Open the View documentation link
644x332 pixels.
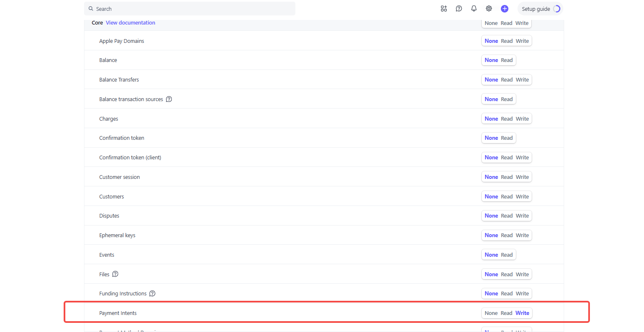point(130,23)
